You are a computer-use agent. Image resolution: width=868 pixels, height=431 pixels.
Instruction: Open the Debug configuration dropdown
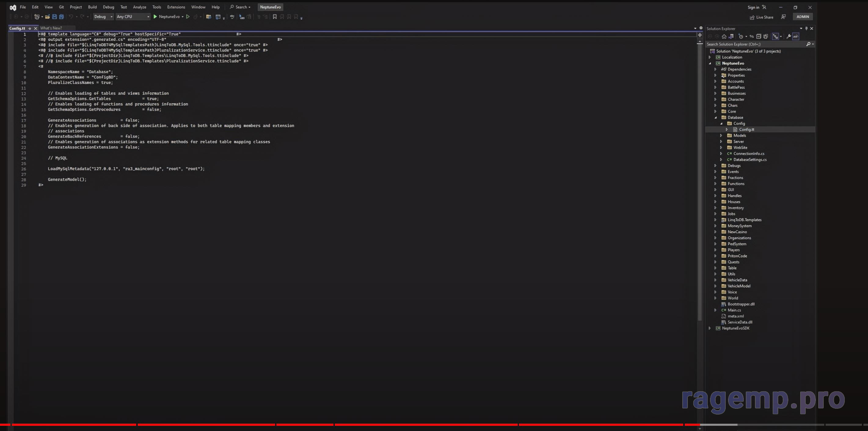[103, 16]
